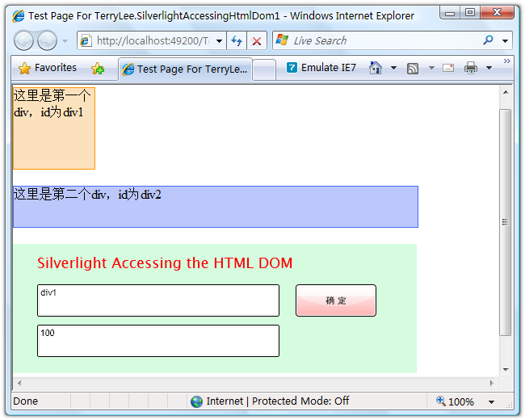This screenshot has height=420, width=525.
Task: Click the browser Forward arrow button
Action: 47,41
